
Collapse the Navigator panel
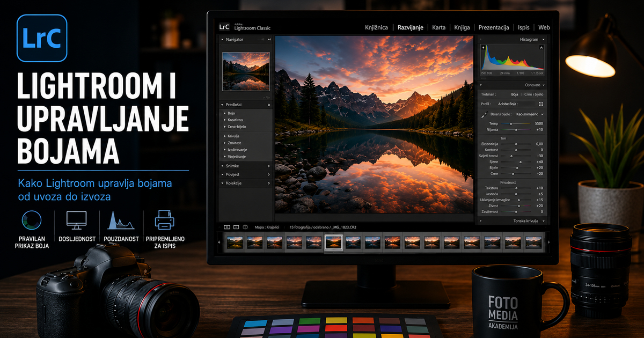point(223,40)
